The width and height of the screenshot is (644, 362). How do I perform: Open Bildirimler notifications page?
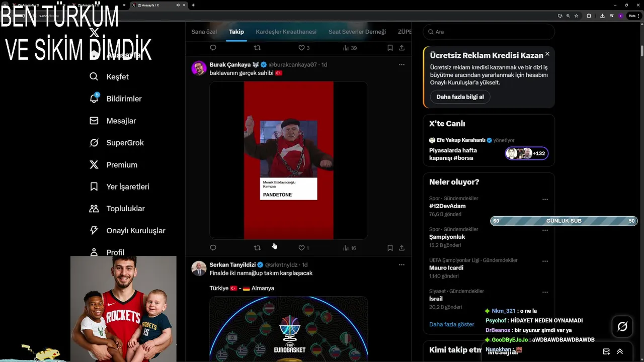pos(116,99)
